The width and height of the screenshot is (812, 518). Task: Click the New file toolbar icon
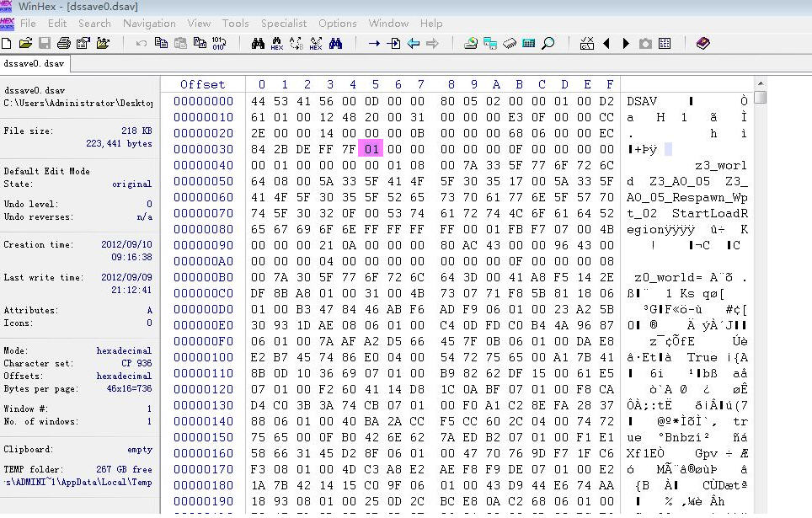tap(7, 43)
